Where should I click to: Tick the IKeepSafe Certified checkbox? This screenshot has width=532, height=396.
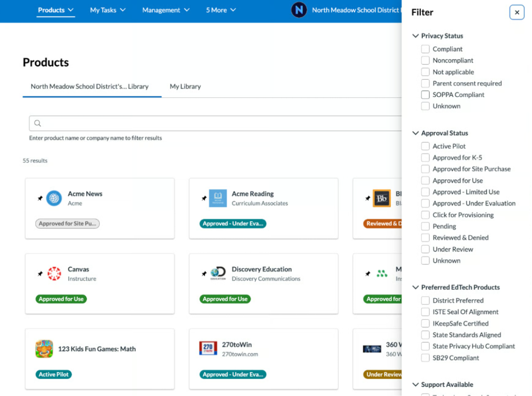(x=425, y=323)
